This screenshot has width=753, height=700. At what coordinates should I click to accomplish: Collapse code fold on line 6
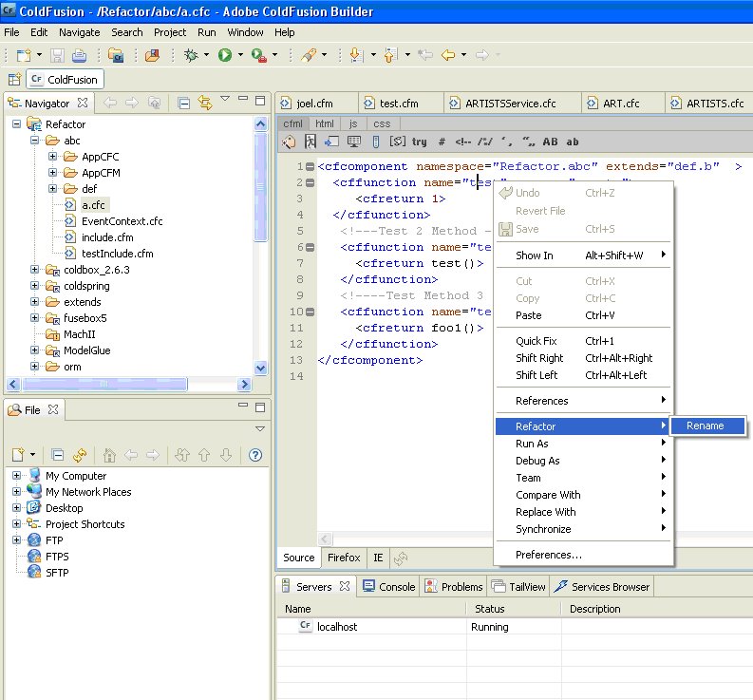tap(311, 248)
